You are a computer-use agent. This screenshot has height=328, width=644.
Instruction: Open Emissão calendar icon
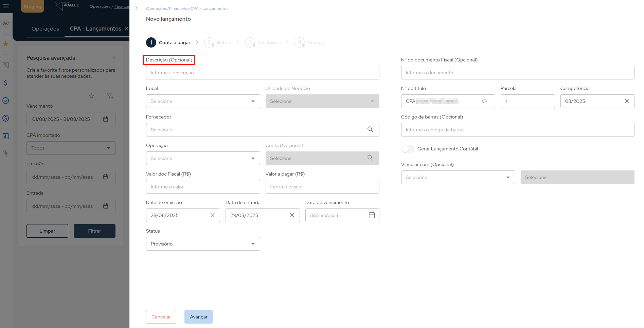pyautogui.click(x=106, y=177)
